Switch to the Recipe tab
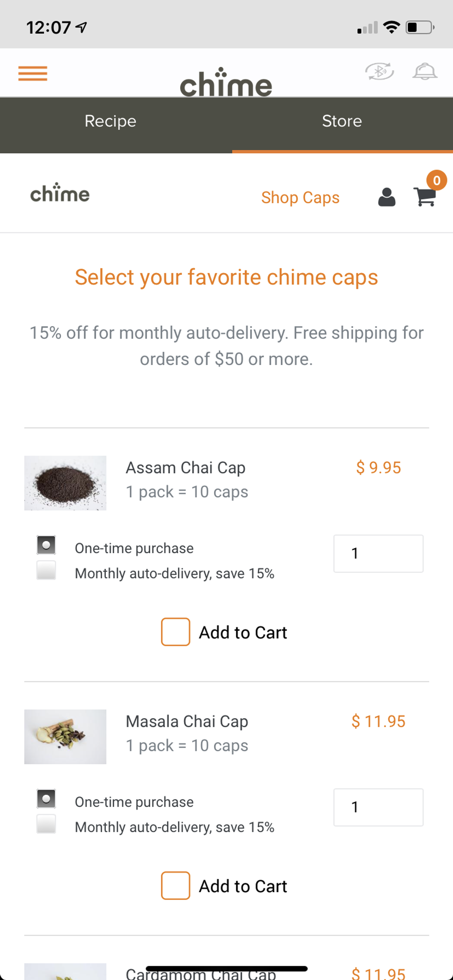Image resolution: width=453 pixels, height=980 pixels. [x=110, y=121]
